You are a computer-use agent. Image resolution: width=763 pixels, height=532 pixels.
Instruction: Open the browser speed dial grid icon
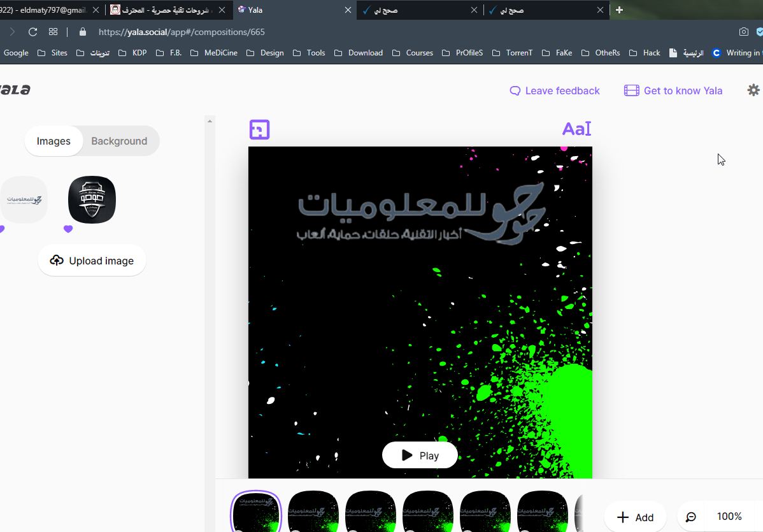(53, 32)
